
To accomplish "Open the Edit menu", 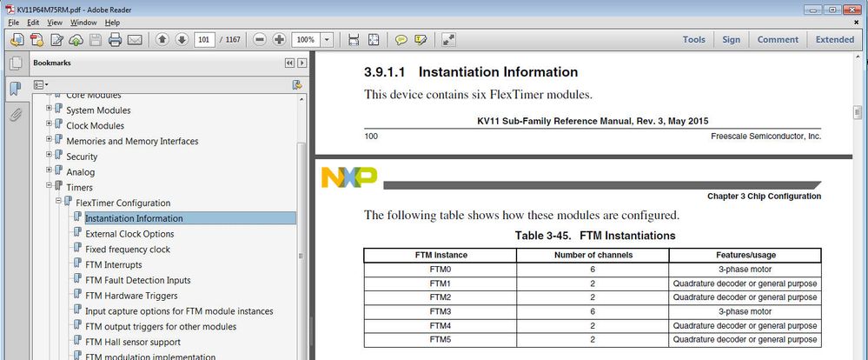I will click(x=33, y=23).
